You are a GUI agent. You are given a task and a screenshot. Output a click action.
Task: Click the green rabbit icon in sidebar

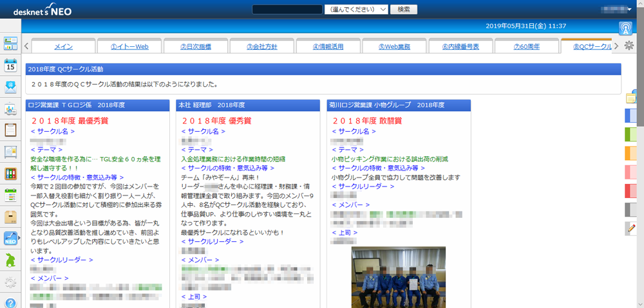pos(10,260)
